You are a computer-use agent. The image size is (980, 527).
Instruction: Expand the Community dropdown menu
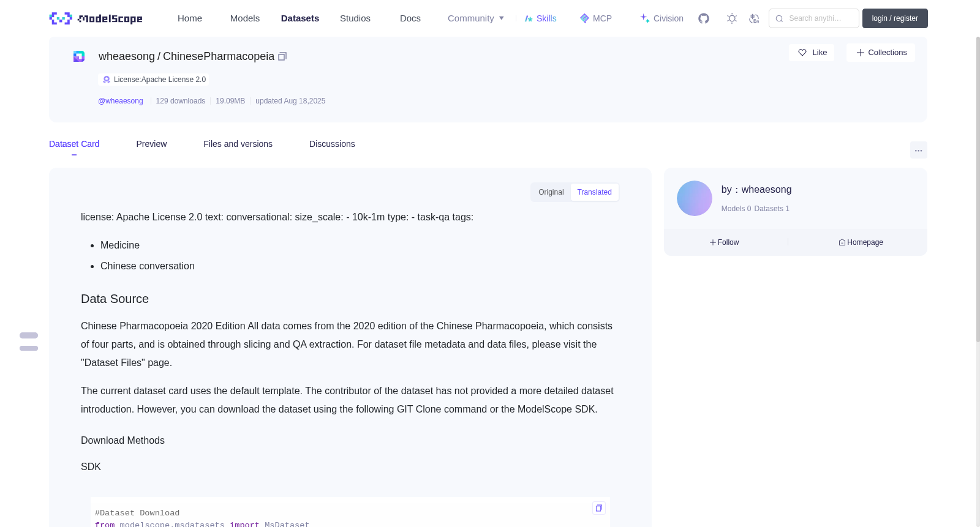tap(476, 18)
